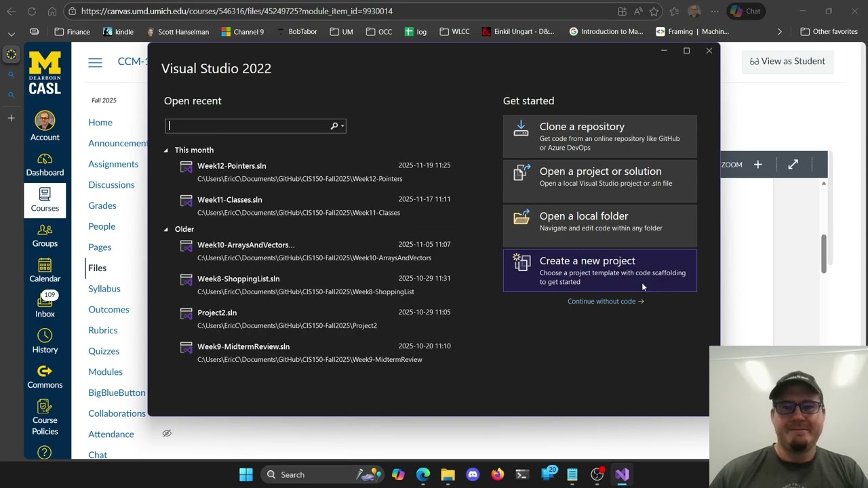Open Modules in course navigation

[x=105, y=372]
